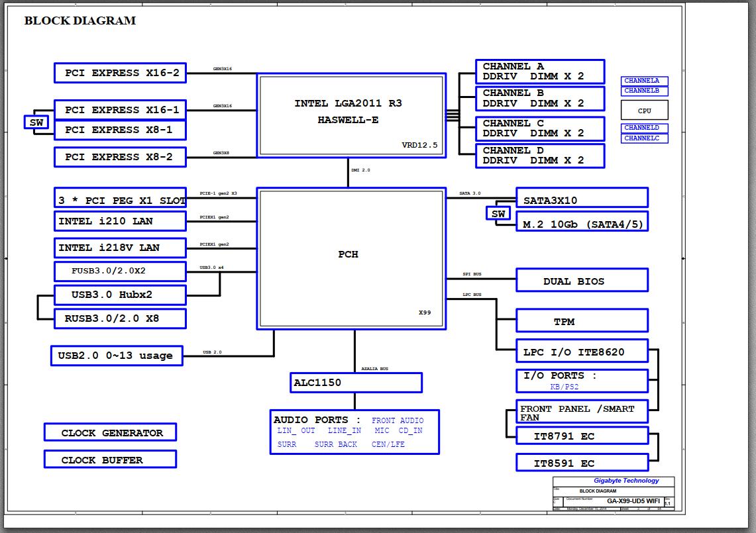Select the PCH X99 block

point(351,259)
